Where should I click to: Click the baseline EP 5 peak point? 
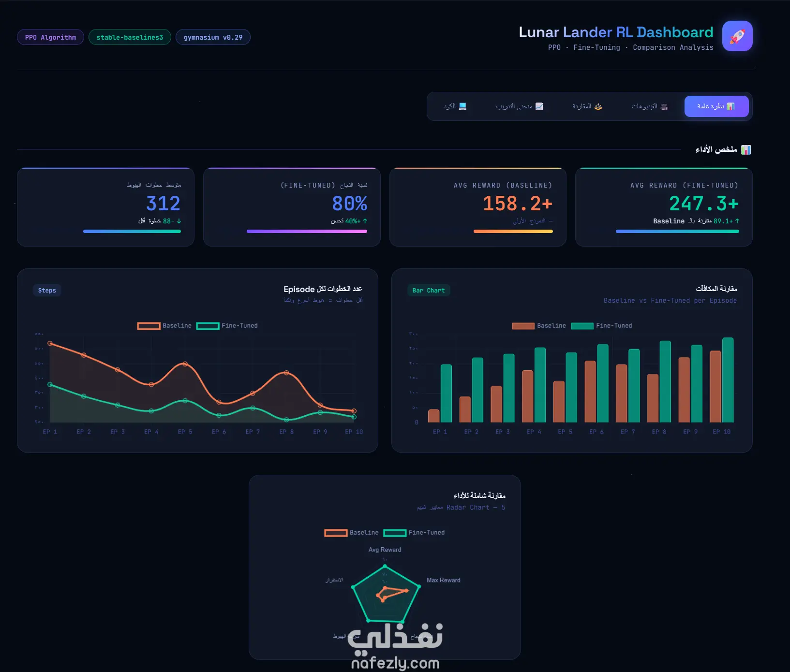pos(185,364)
